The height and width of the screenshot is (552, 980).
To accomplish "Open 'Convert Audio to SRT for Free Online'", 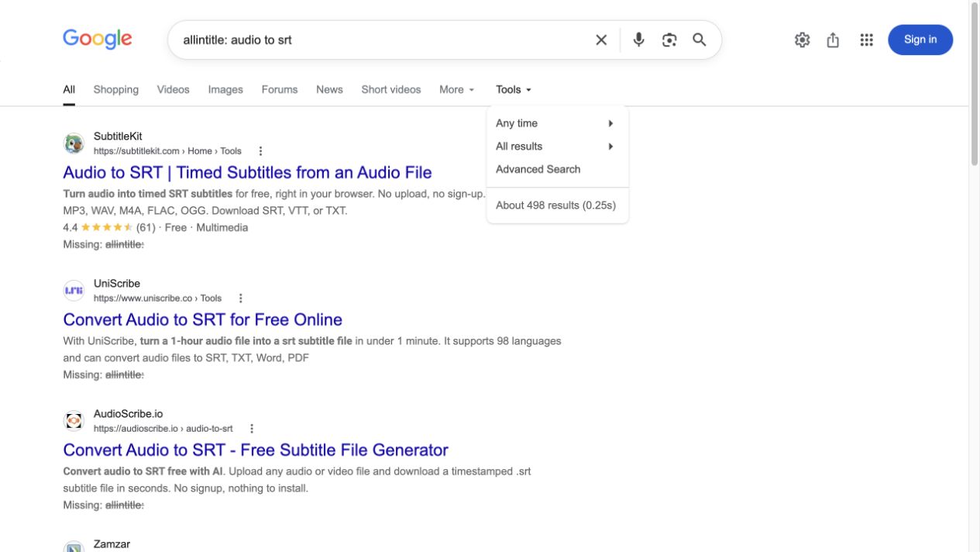I will click(x=202, y=319).
